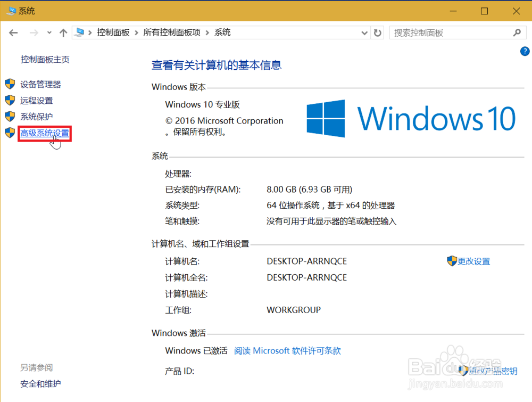This screenshot has width=532, height=402.
Task: Click 系统 breadcrumb in address bar
Action: (x=222, y=32)
